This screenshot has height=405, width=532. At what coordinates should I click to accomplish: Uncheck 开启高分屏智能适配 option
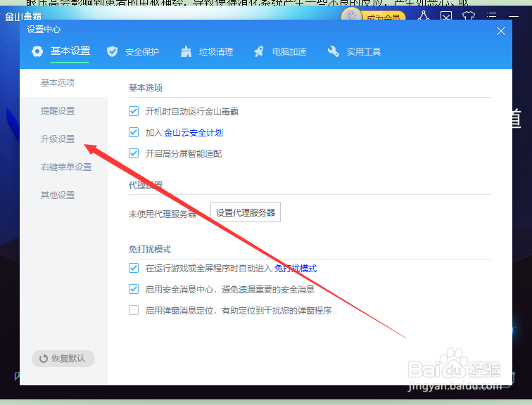pyautogui.click(x=134, y=153)
